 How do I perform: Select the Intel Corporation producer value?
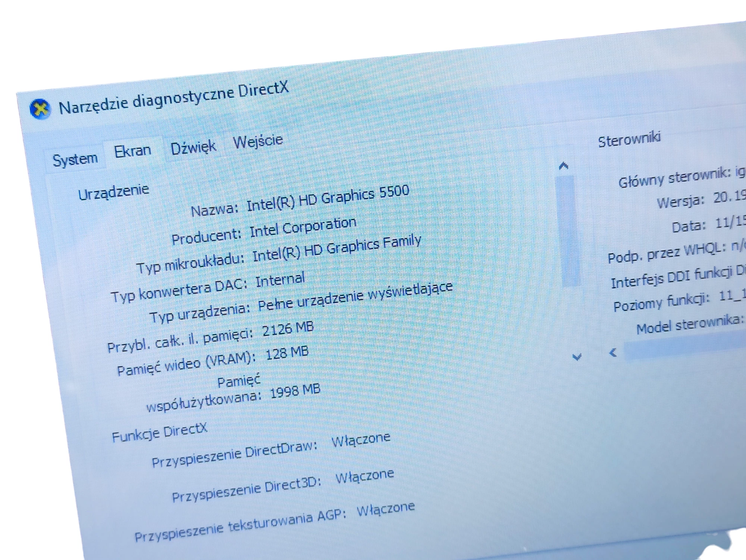[303, 227]
